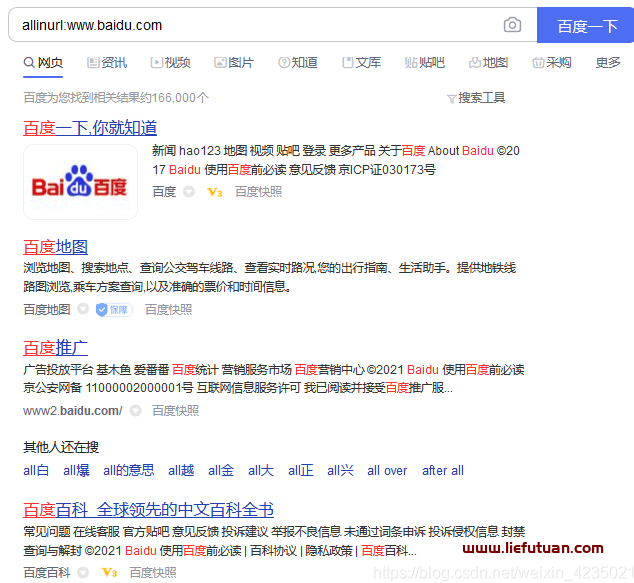Screen dimensions: 634x583
Task: Click related search all兴
Action: [x=340, y=471]
